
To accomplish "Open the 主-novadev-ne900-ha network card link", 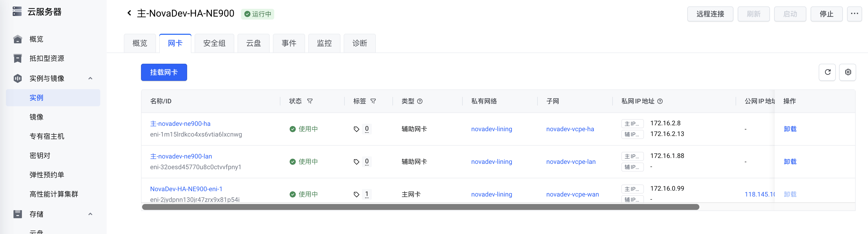I will point(180,124).
